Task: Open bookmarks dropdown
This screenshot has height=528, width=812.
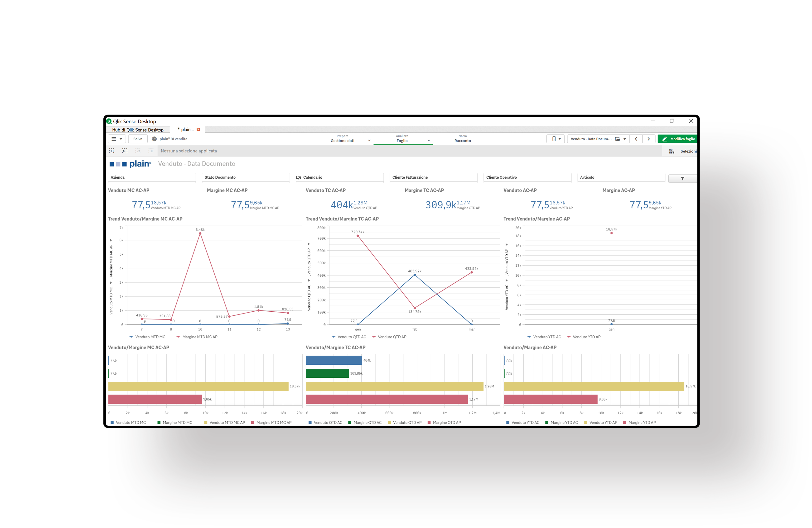Action: pyautogui.click(x=556, y=139)
